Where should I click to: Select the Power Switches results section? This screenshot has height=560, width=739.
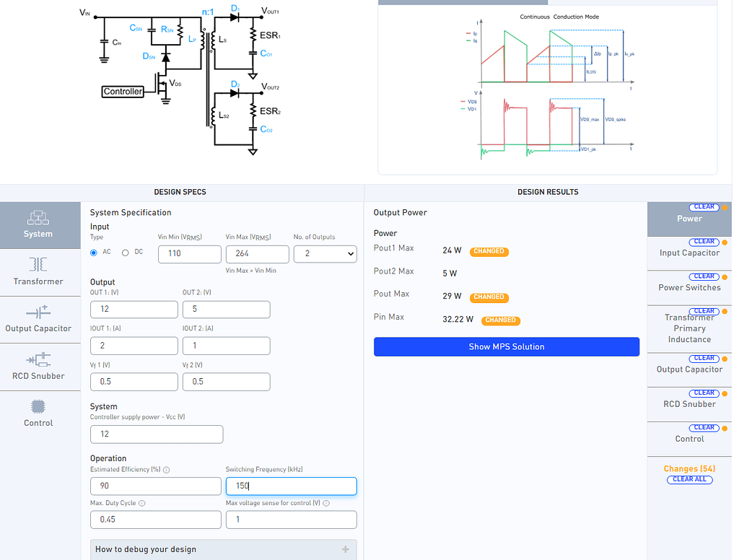[689, 289]
